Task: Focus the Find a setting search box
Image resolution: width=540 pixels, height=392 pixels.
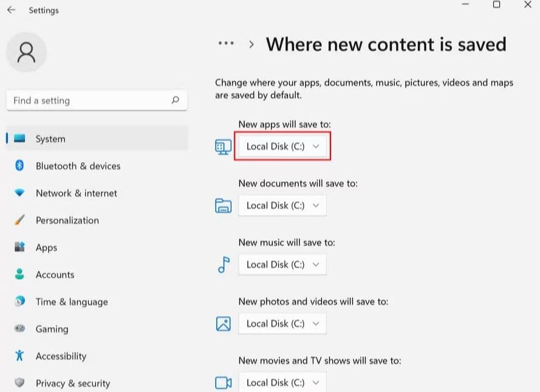Action: [x=88, y=101]
